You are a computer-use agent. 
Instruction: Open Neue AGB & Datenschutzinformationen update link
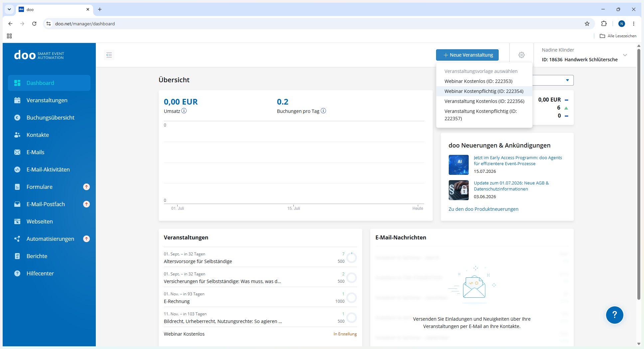(x=511, y=186)
